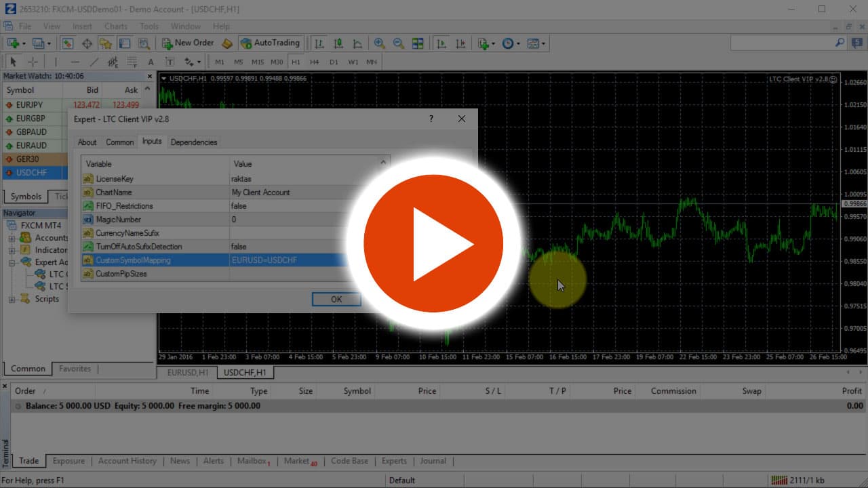868x488 pixels.
Task: Toggle chart shift icon
Action: [460, 43]
